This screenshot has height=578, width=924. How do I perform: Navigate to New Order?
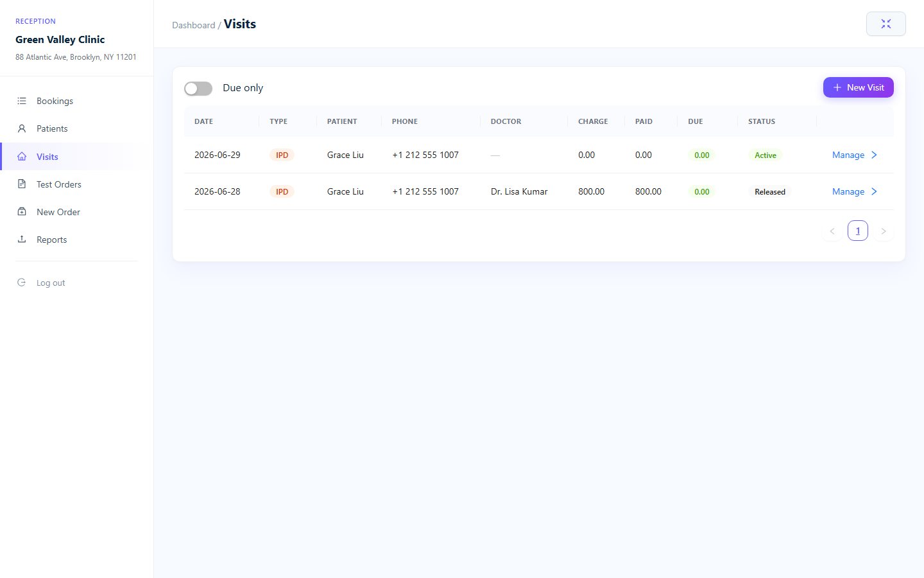[x=77, y=212]
